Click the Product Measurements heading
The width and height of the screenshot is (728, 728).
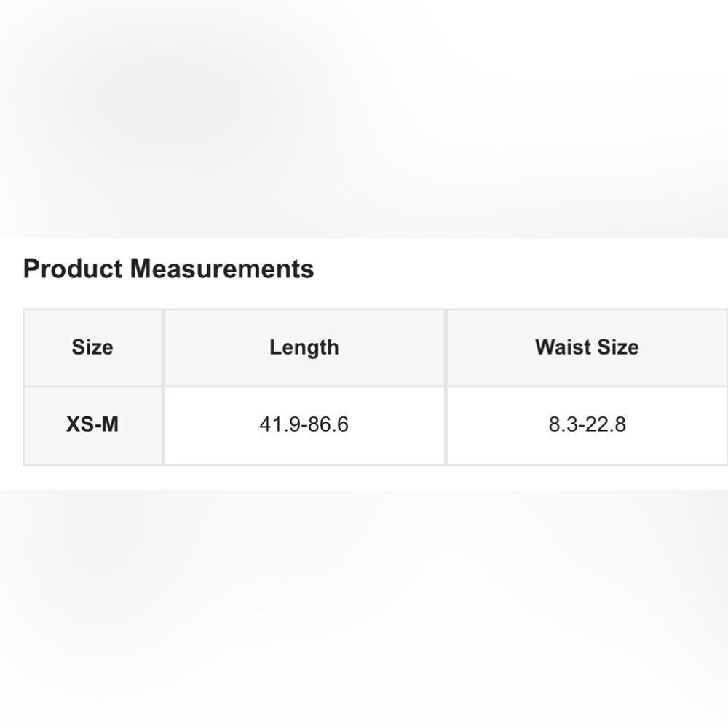168,269
